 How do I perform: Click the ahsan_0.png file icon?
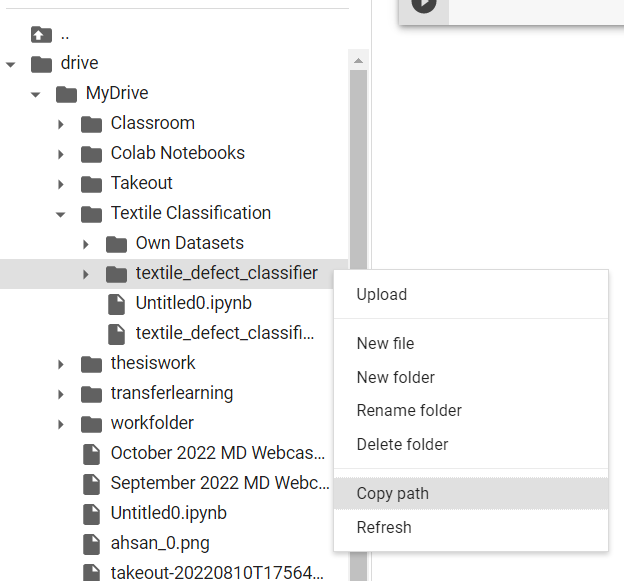tap(92, 544)
